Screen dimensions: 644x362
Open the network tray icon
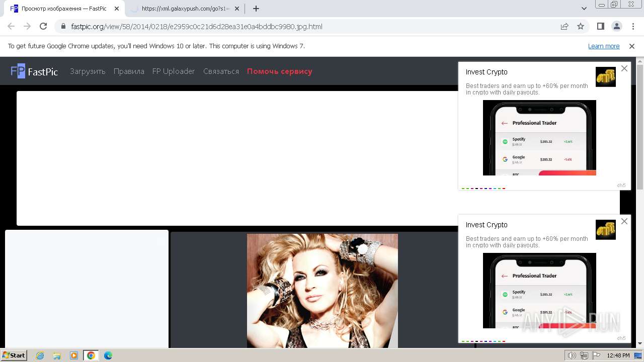pyautogui.click(x=584, y=355)
